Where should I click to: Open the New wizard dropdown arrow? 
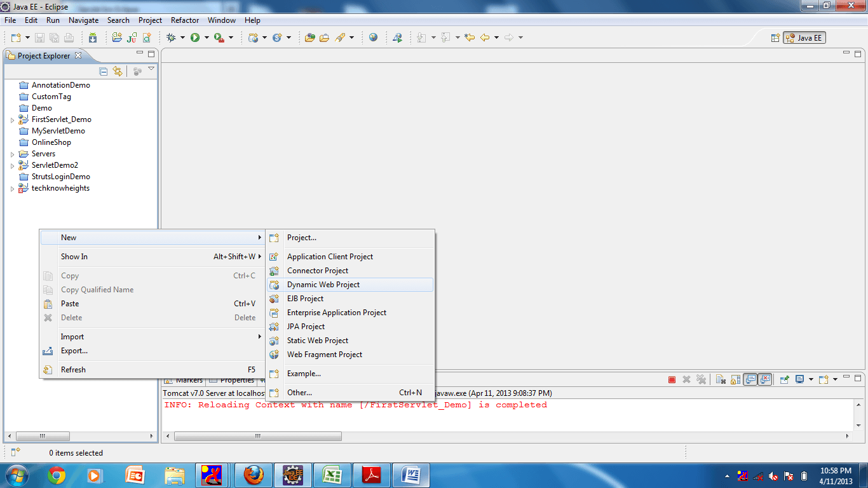[27, 37]
